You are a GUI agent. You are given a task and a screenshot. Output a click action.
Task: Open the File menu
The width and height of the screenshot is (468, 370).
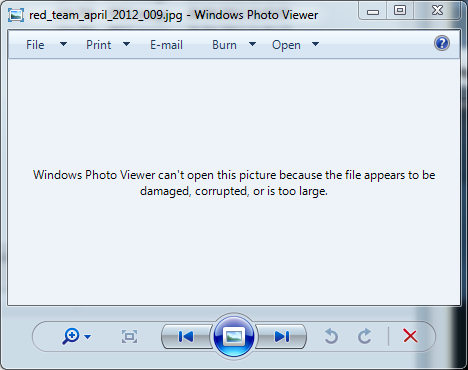[x=35, y=45]
